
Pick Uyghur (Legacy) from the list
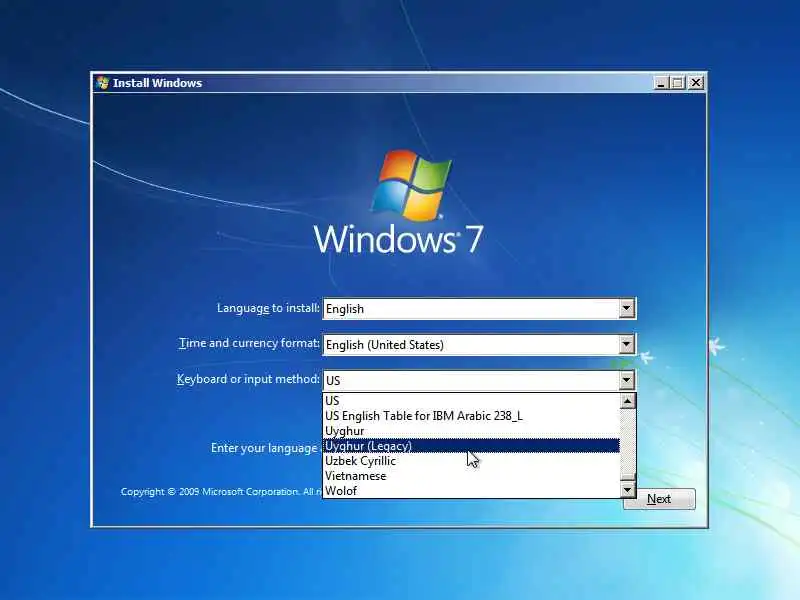click(x=471, y=445)
